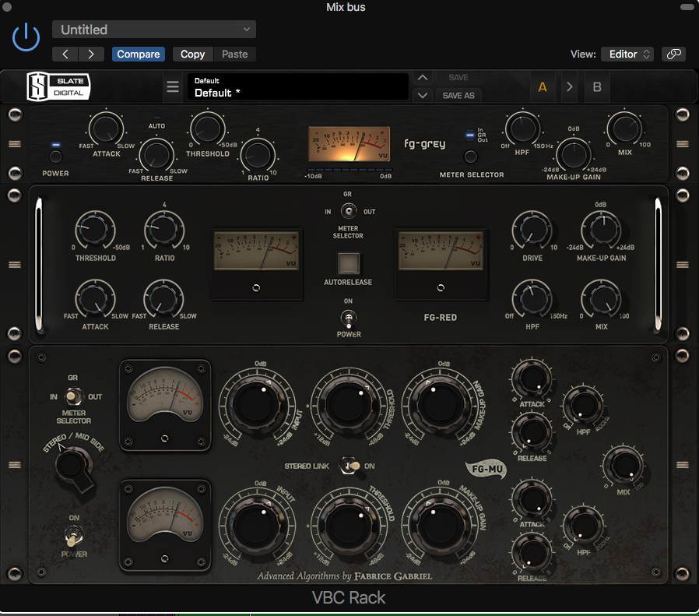Click the FG-Grey ATTACK knob
This screenshot has width=699, height=616.
click(106, 129)
